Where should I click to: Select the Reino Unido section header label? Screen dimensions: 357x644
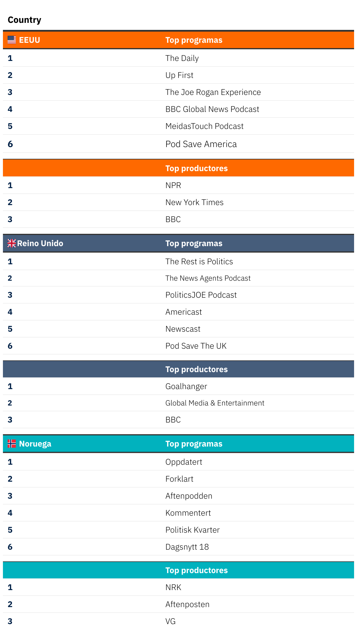pos(40,243)
